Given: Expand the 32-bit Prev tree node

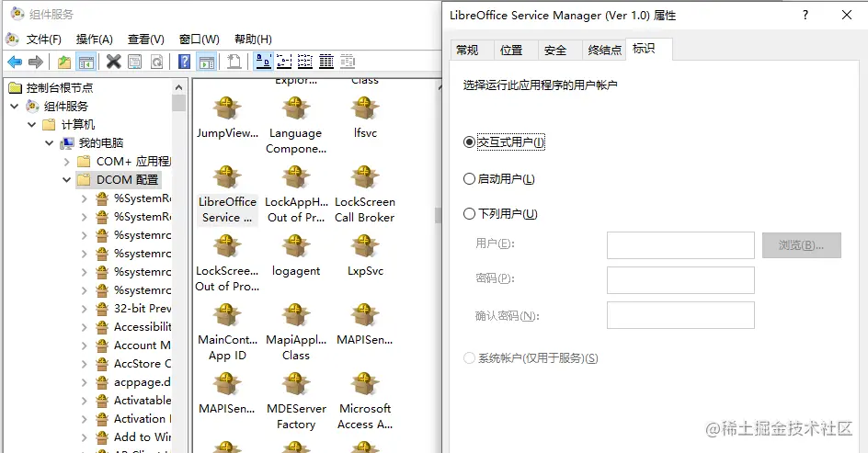Looking at the screenshot, I should (85, 309).
